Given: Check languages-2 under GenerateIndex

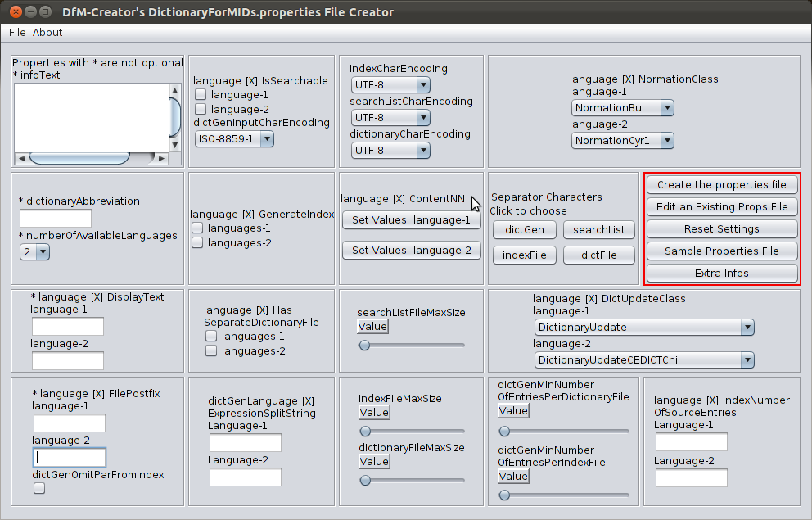Looking at the screenshot, I should pyautogui.click(x=197, y=243).
